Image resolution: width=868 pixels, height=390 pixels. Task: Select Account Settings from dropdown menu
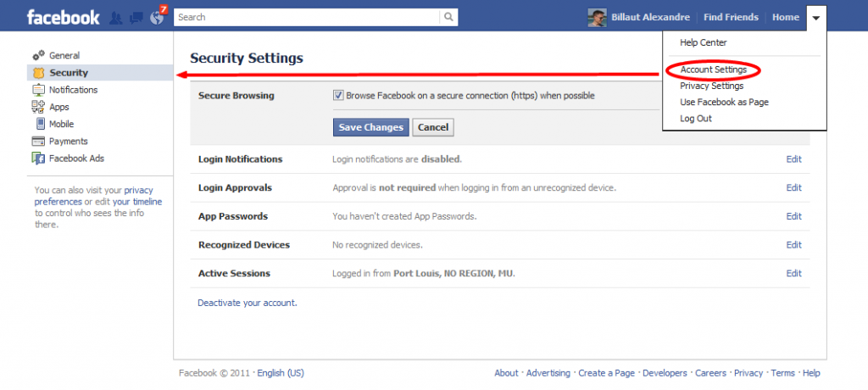tap(713, 70)
